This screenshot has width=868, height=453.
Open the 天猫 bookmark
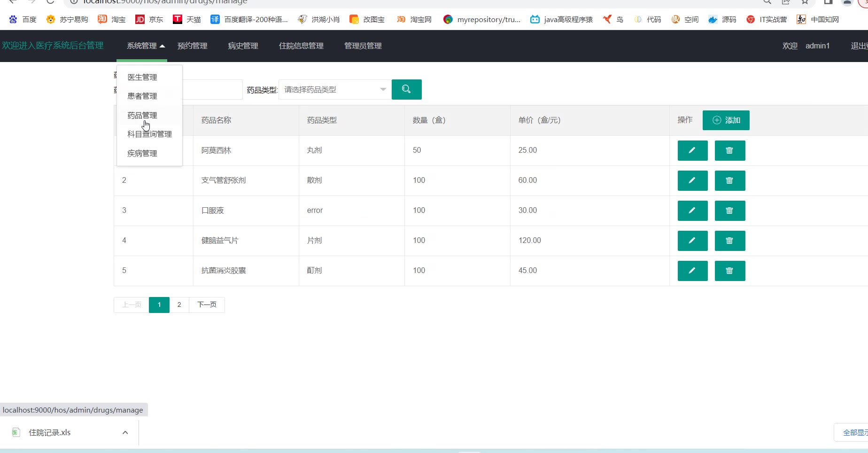186,19
